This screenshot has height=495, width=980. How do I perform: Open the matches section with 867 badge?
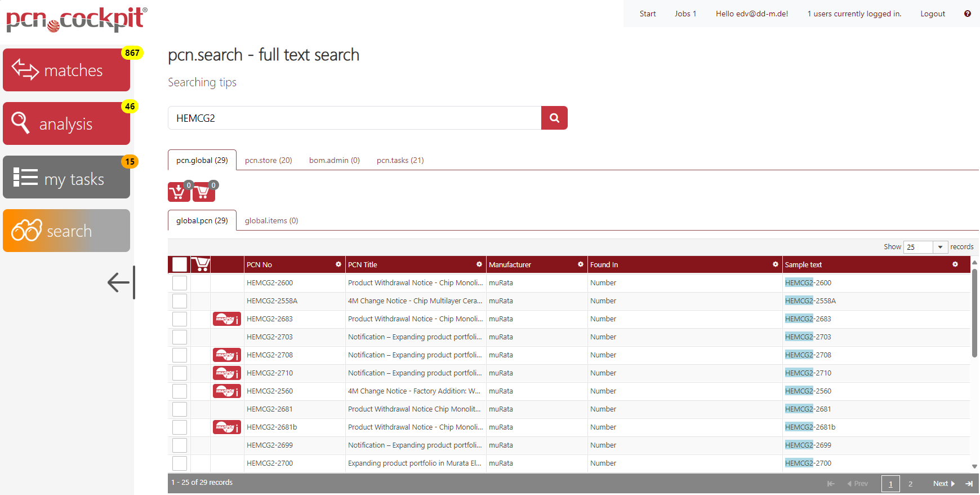pos(66,70)
